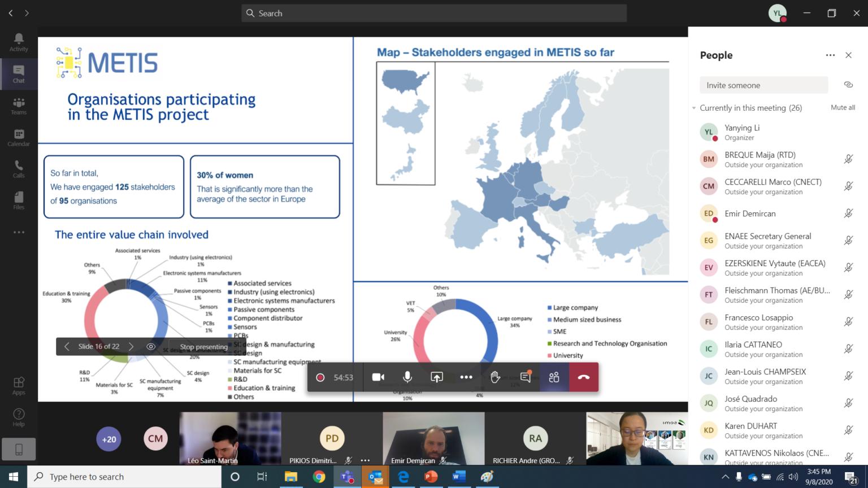Screen dimensions: 868x488
Task: Open the Activity feed in sidebar
Action: 19,42
